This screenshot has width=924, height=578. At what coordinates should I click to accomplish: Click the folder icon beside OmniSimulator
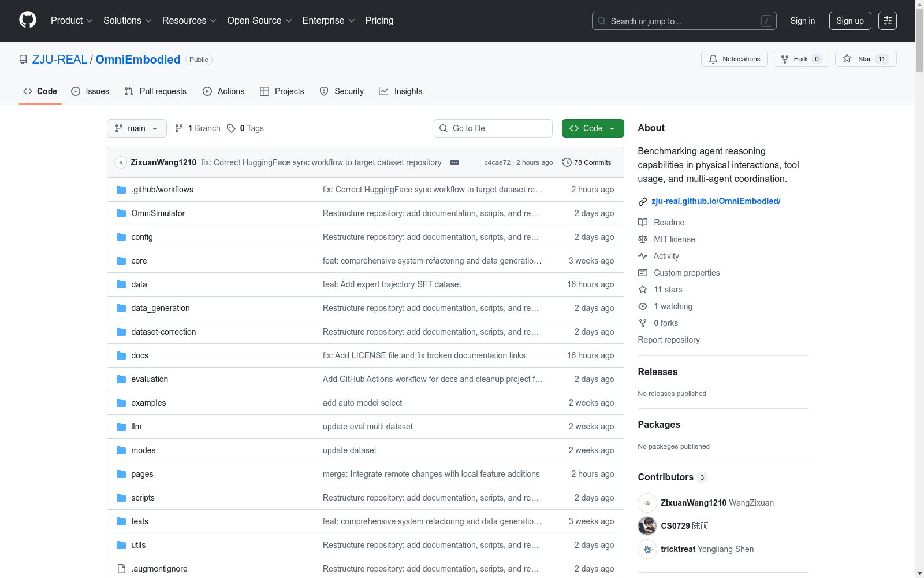coord(121,213)
